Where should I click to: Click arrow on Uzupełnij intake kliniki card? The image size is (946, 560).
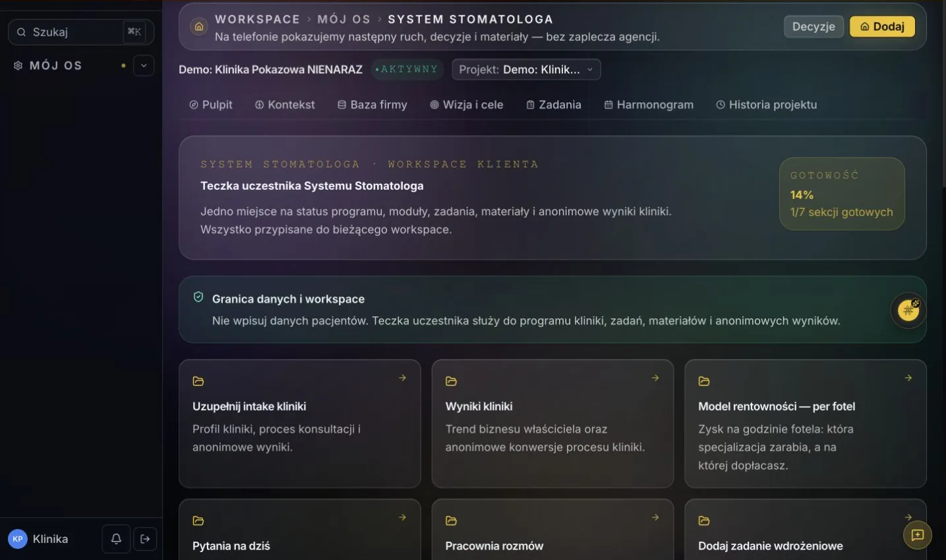click(x=402, y=378)
